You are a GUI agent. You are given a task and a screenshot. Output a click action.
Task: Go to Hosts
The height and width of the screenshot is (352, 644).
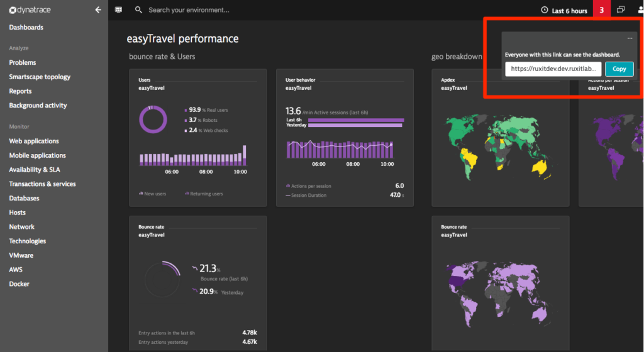[x=17, y=212]
